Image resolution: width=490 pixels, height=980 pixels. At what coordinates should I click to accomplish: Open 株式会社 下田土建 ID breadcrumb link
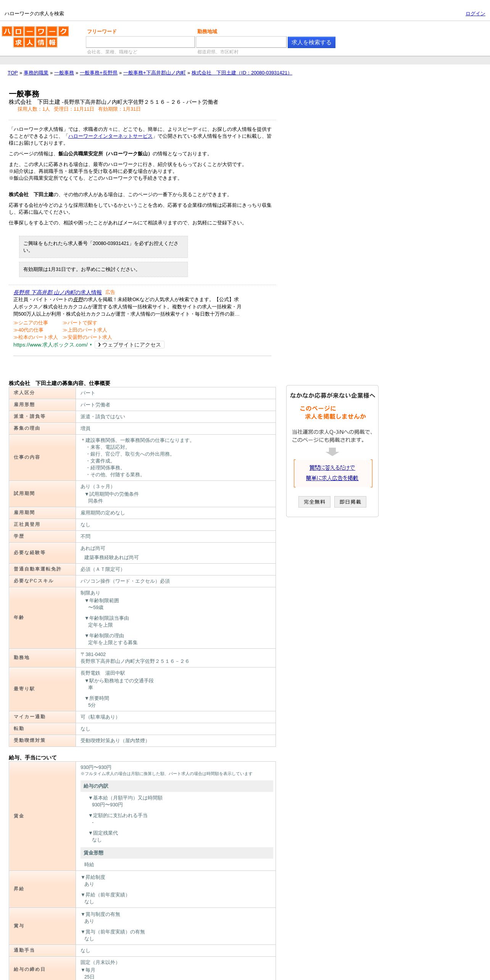click(x=242, y=73)
